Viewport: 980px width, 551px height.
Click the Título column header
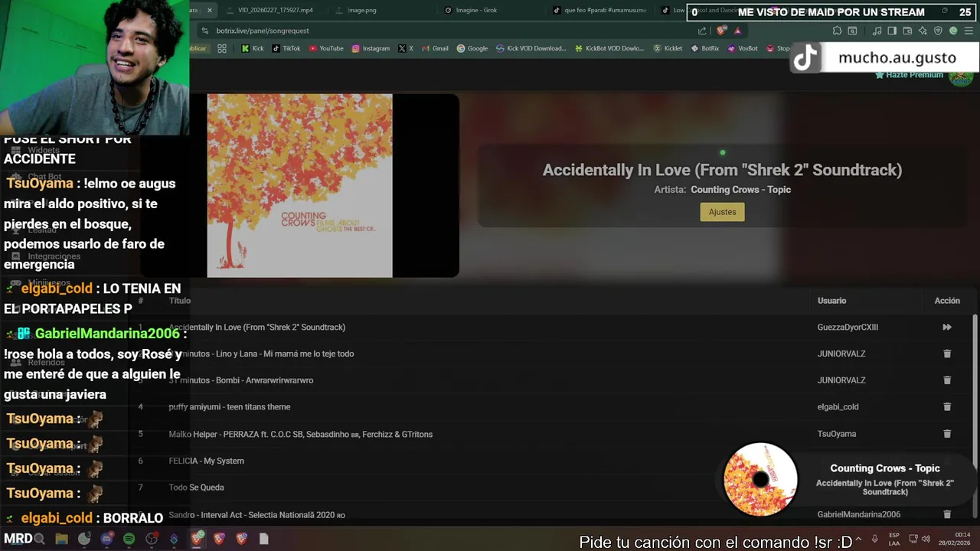[x=180, y=301]
